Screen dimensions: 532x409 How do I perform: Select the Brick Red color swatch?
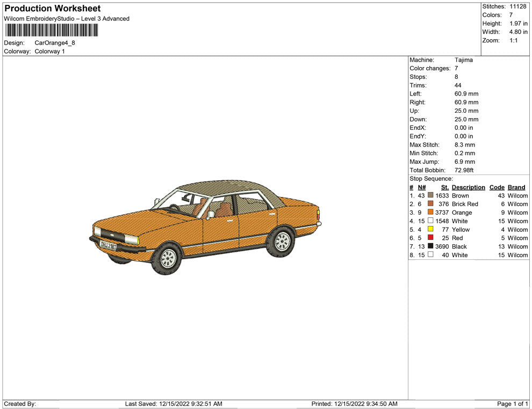pos(430,204)
